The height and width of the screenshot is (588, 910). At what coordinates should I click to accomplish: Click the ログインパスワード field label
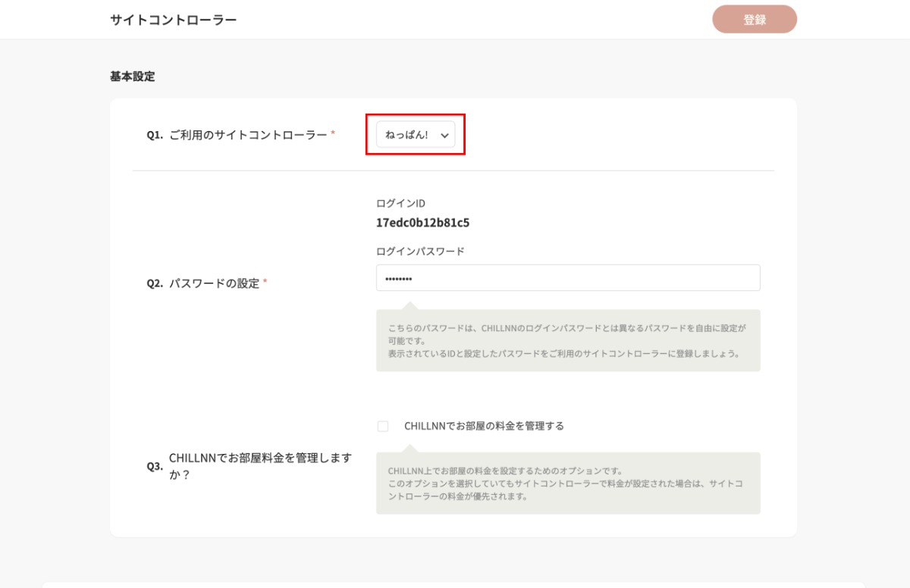[419, 252]
